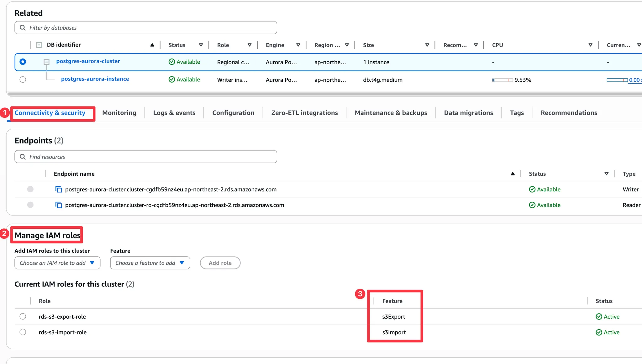
Task: Select rds-s3-import-role radio button
Action: tap(23, 332)
